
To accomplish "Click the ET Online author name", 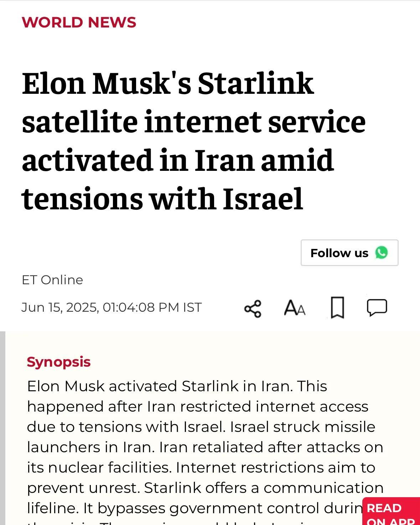I will tap(52, 280).
